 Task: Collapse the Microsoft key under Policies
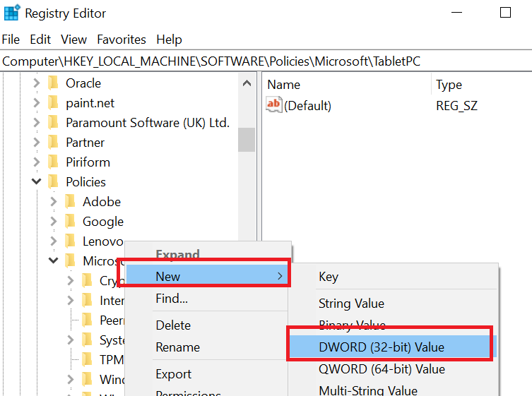(54, 260)
